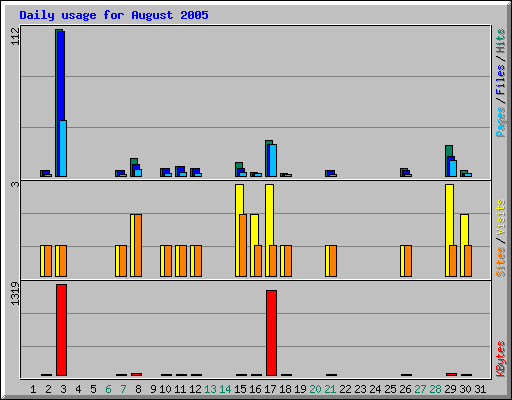This screenshot has height=400, width=512.
Task: Click green weekend day label '28'
Action: pos(435,389)
